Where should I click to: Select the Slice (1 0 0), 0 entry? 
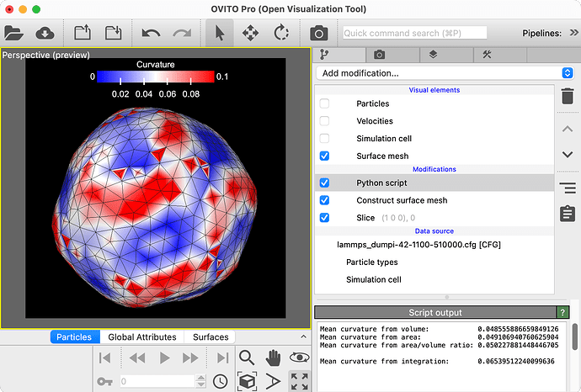click(434, 218)
